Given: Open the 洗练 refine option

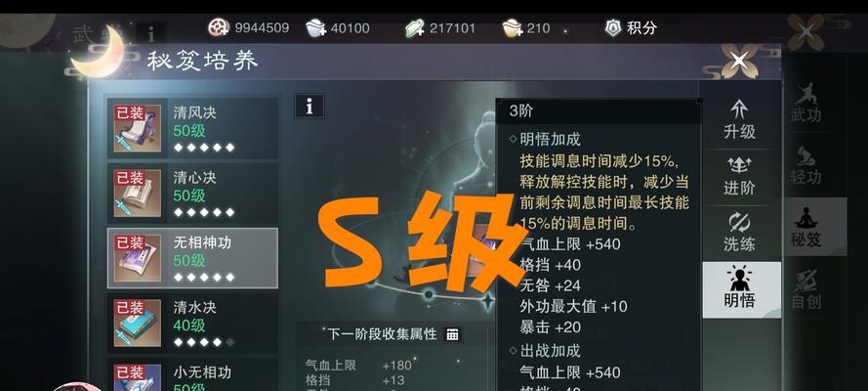Looking at the screenshot, I should (739, 233).
